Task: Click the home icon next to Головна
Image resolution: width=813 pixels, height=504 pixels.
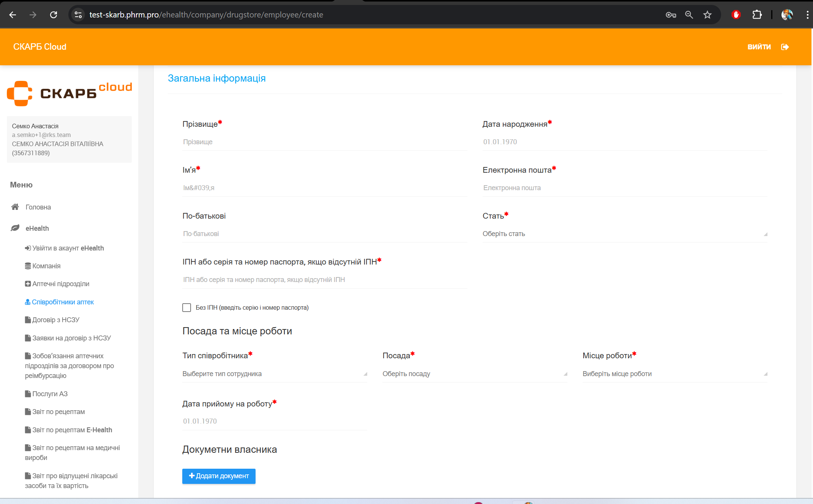Action: point(15,207)
